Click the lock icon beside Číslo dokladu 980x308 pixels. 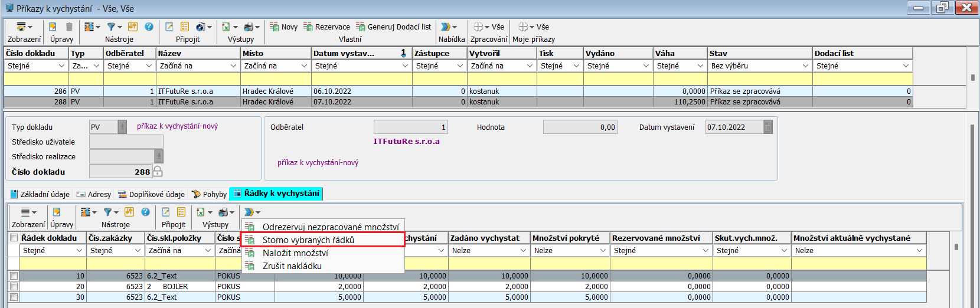(158, 172)
